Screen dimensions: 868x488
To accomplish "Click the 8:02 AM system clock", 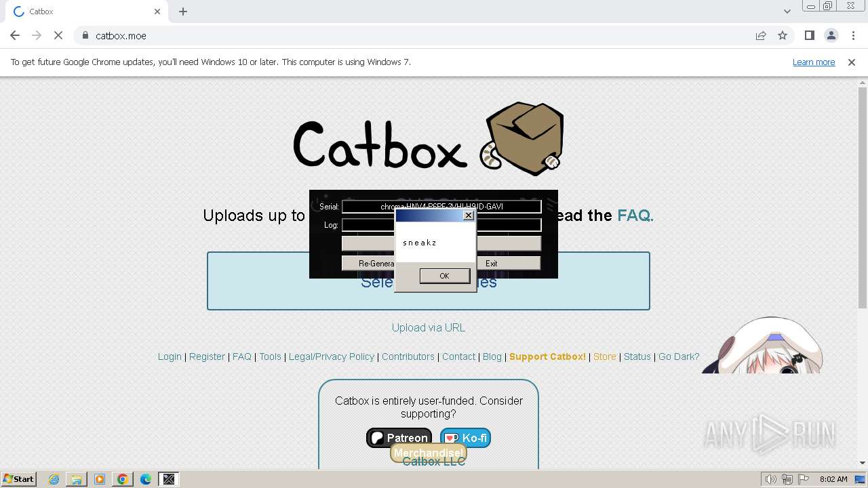I will click(x=833, y=479).
